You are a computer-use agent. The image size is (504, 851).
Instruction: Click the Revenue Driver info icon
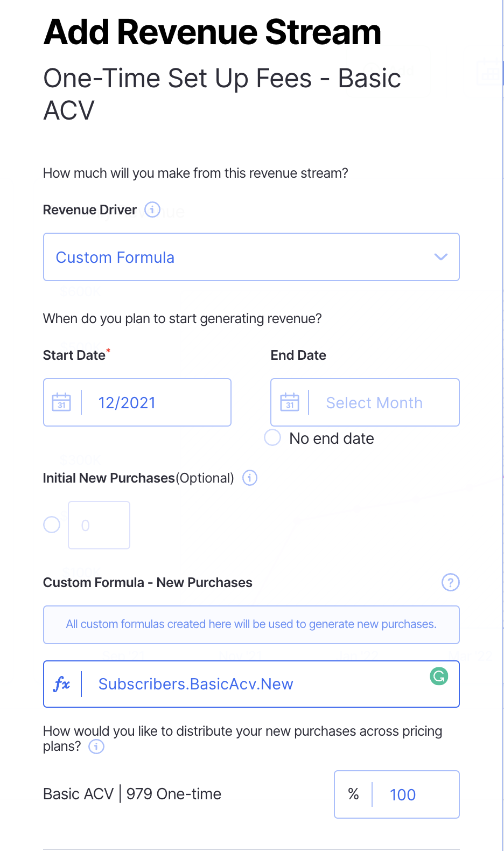(x=152, y=210)
